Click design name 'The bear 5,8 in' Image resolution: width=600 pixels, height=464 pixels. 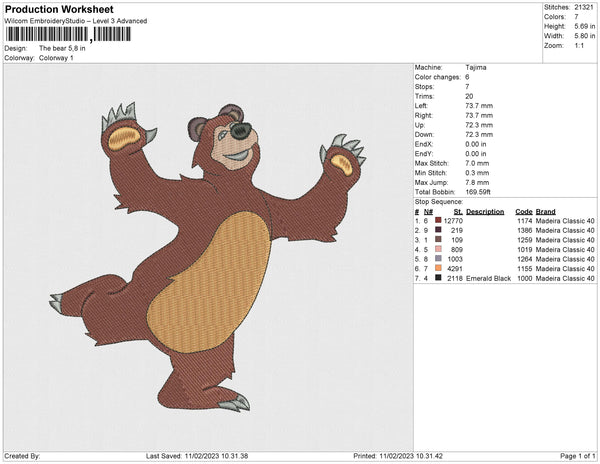point(62,49)
